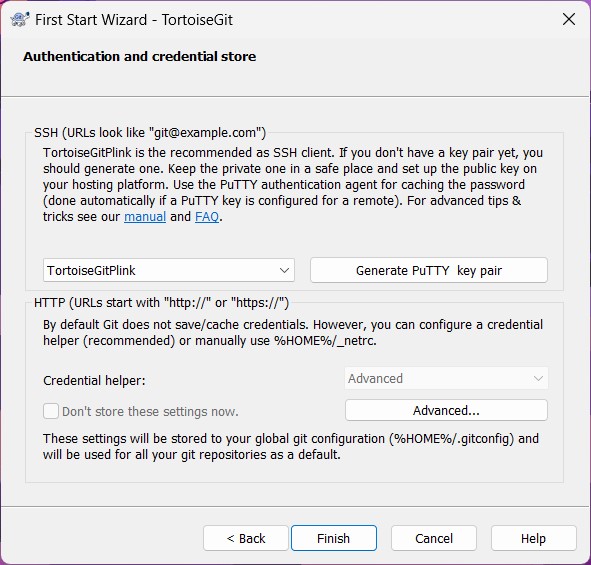Click the SSH group label text
591x565 pixels.
coord(150,133)
